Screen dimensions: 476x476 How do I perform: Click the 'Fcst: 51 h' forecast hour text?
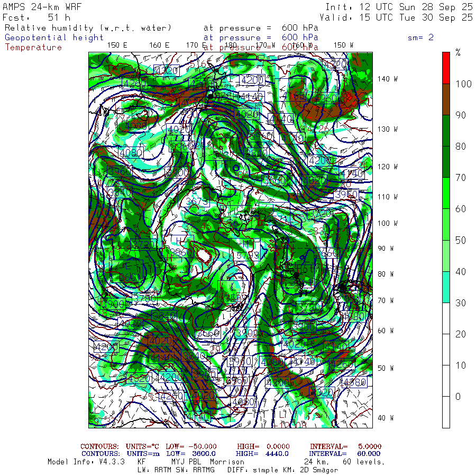(x=36, y=17)
